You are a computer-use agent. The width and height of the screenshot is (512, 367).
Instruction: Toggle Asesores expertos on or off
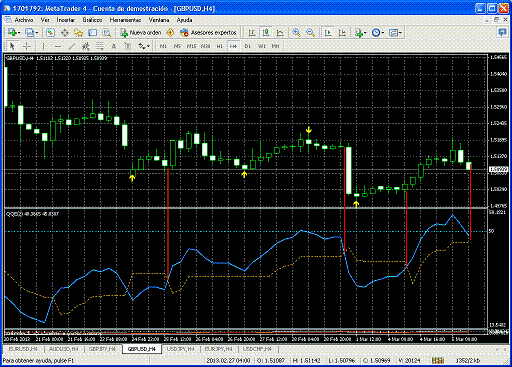[208, 33]
